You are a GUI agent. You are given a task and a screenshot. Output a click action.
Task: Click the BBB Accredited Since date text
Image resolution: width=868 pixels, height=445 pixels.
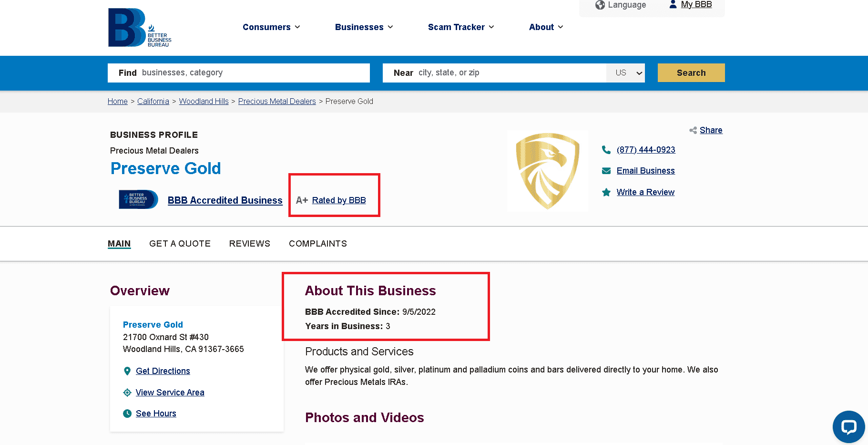click(x=370, y=312)
